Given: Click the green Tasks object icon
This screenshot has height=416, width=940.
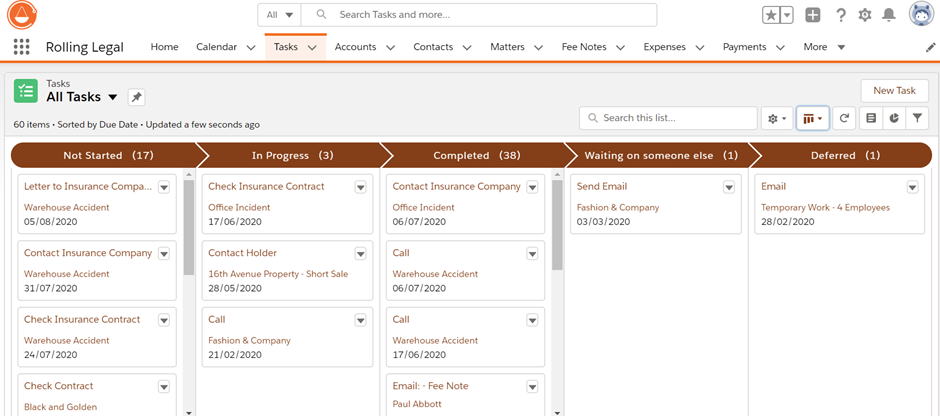Looking at the screenshot, I should pyautogui.click(x=26, y=91).
